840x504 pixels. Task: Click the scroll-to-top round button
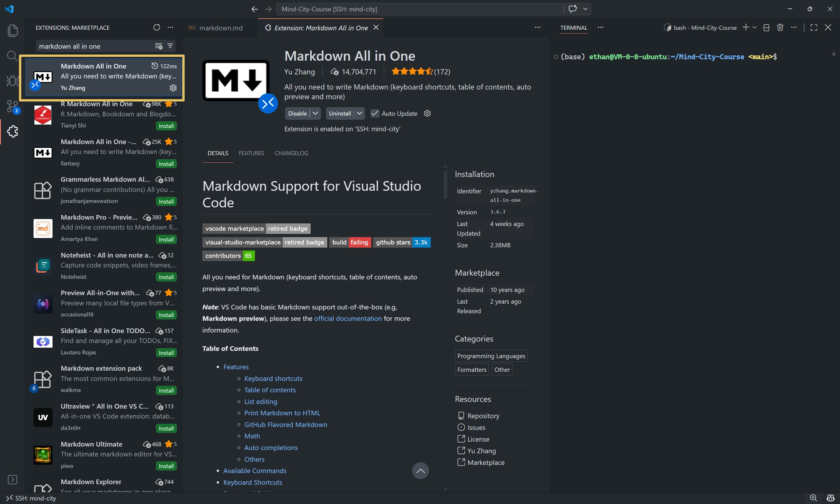pyautogui.click(x=420, y=471)
